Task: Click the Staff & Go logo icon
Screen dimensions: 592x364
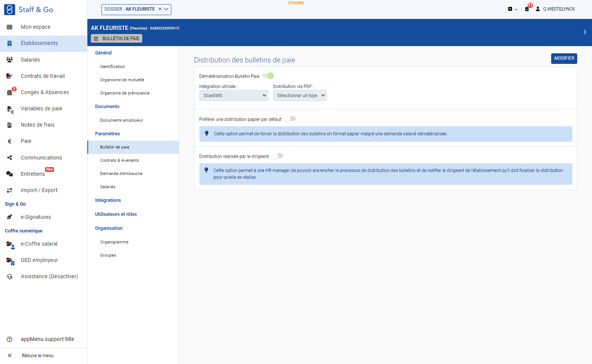Action: click(9, 9)
